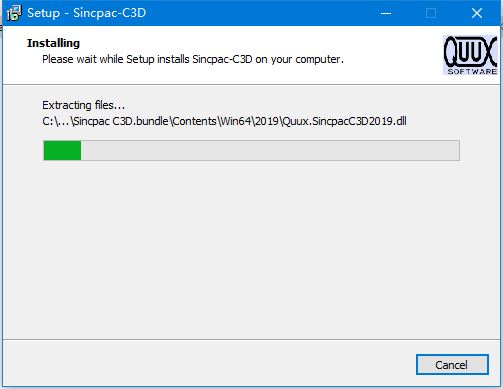
Task: Click the 'Setup - Sincpac-C3D' title bar text
Action: 86,13
